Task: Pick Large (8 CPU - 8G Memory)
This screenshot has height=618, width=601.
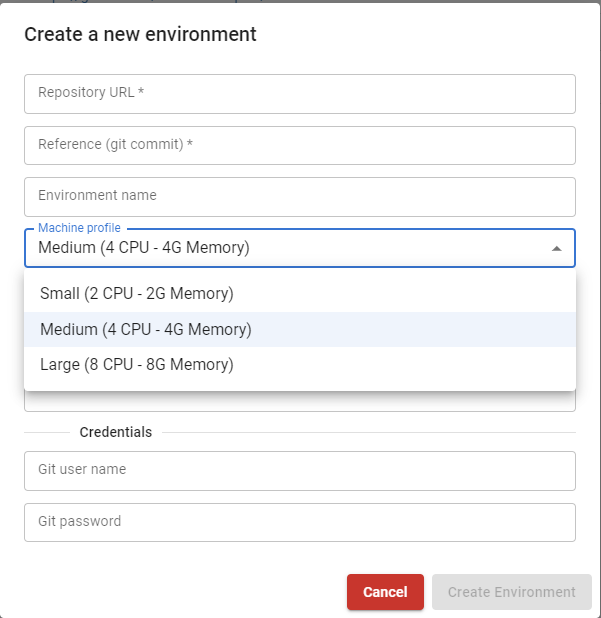Action: click(x=137, y=365)
